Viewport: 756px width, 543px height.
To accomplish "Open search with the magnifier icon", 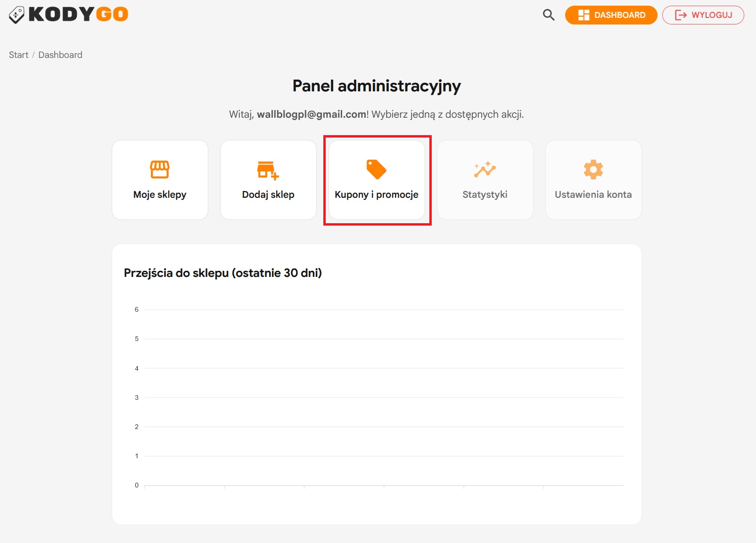I will tap(548, 15).
